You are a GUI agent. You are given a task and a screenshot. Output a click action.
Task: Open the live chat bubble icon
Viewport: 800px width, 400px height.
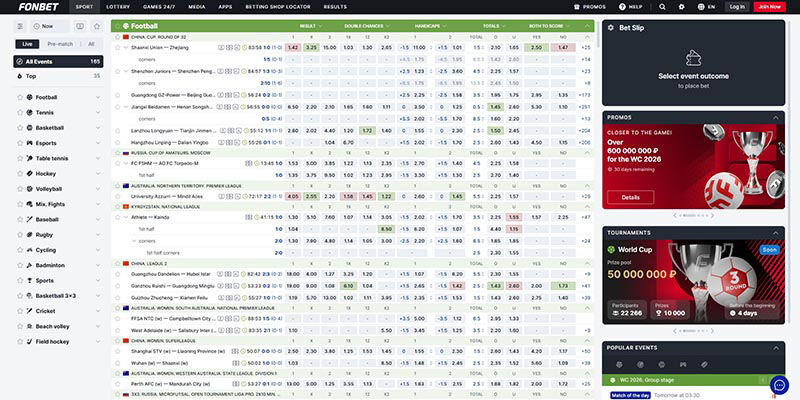(779, 385)
